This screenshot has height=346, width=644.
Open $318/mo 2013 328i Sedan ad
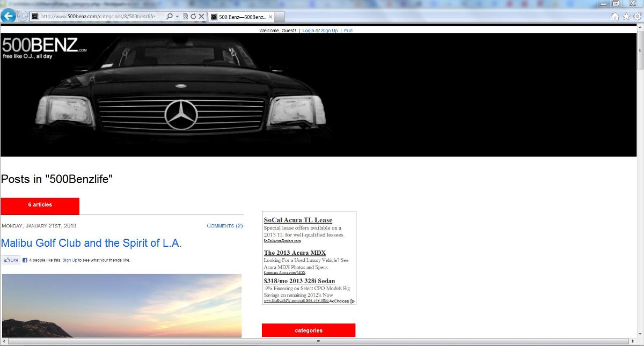tap(299, 281)
